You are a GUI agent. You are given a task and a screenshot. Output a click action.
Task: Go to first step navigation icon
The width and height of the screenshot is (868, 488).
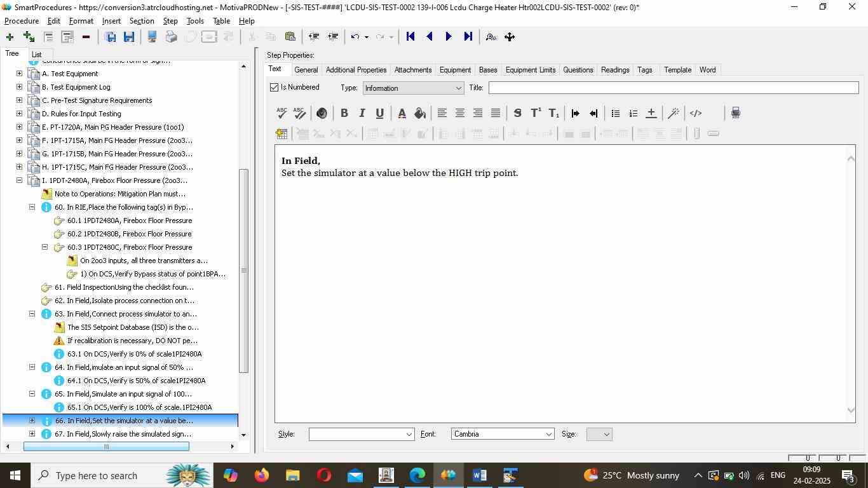(410, 37)
